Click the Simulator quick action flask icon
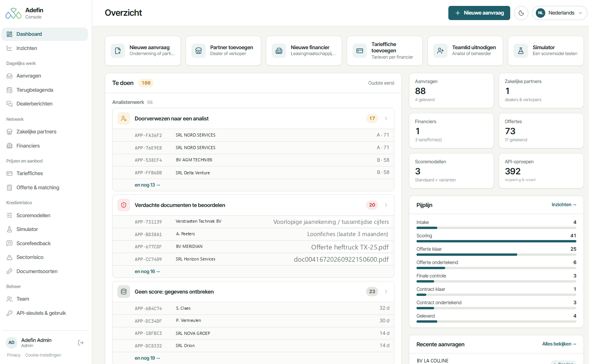The width and height of the screenshot is (589, 364). (x=521, y=51)
